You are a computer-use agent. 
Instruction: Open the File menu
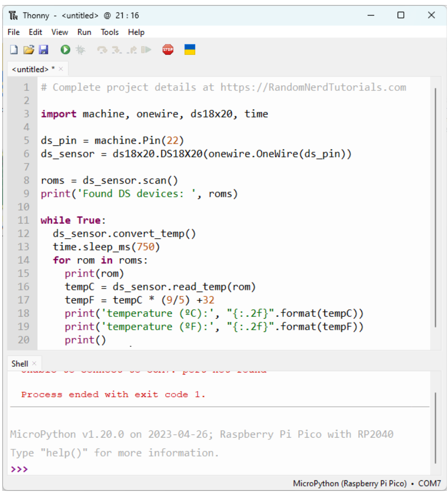(x=13, y=32)
